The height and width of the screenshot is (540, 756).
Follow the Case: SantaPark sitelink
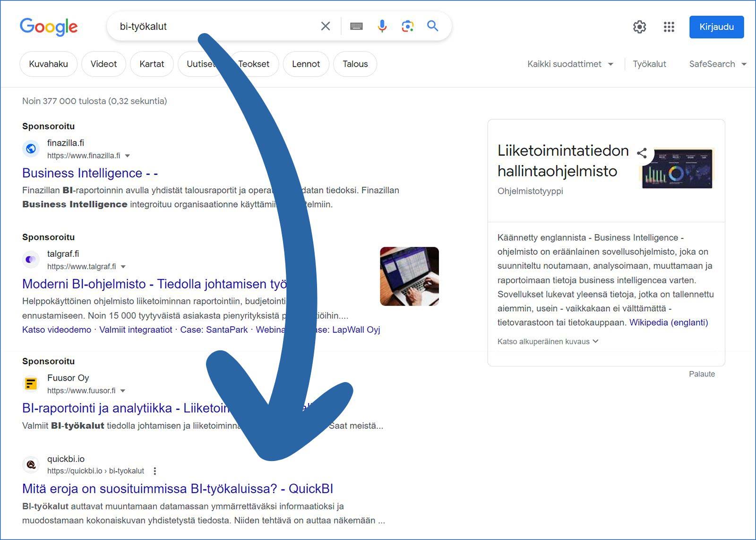coord(214,330)
